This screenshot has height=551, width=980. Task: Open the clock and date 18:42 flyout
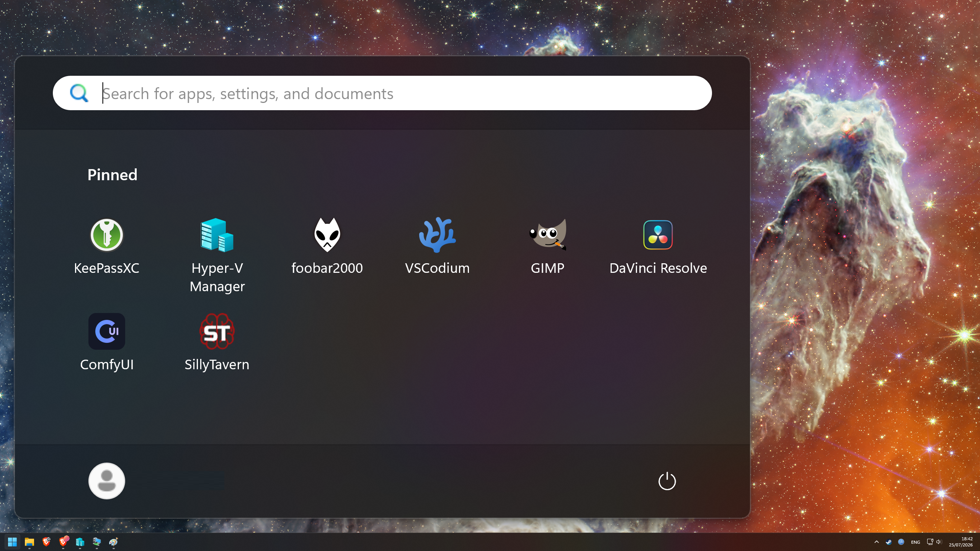tap(961, 542)
